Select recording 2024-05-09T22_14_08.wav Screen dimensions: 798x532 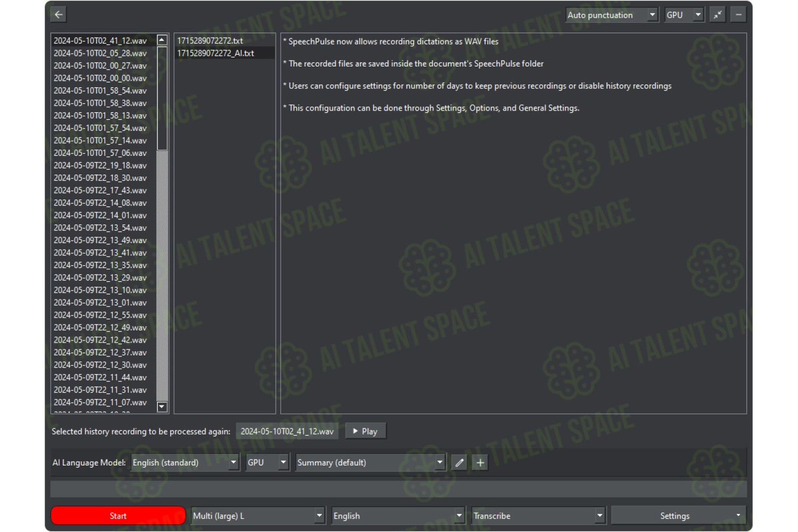[104, 203]
